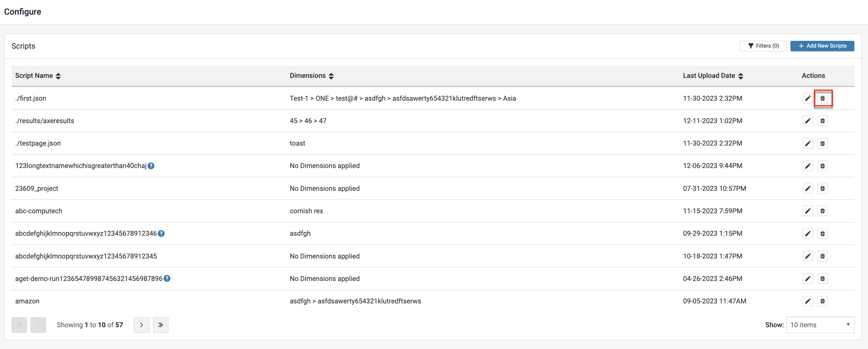Go to next page of scripts
This screenshot has width=868, height=349.
click(142, 325)
